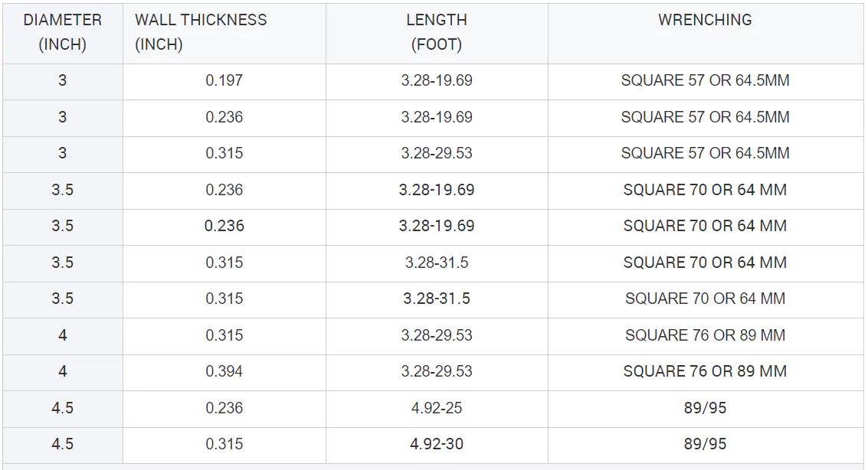The height and width of the screenshot is (470, 868).
Task: Select diameter 4 in the 0.394 row
Action: pyautogui.click(x=63, y=371)
